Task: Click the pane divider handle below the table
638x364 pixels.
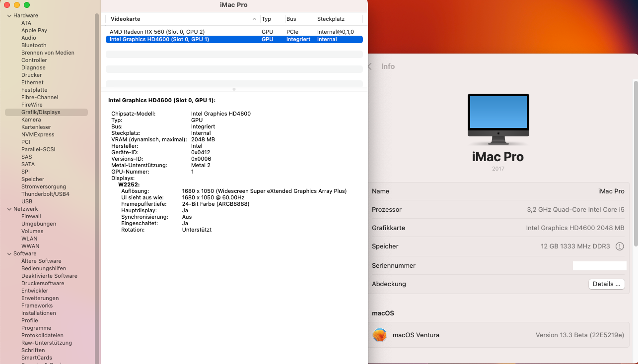Action: [234, 89]
